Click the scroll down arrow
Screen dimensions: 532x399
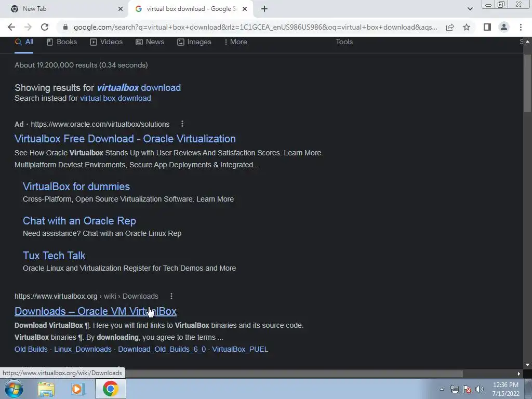tap(527, 365)
